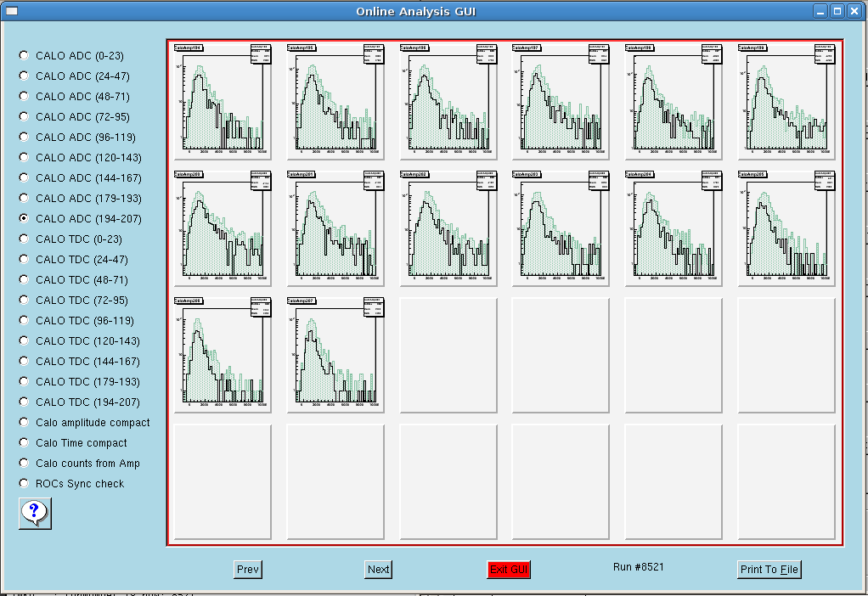Select CALO TDC (96-119) radio button
This screenshot has width=868, height=596.
(x=24, y=320)
